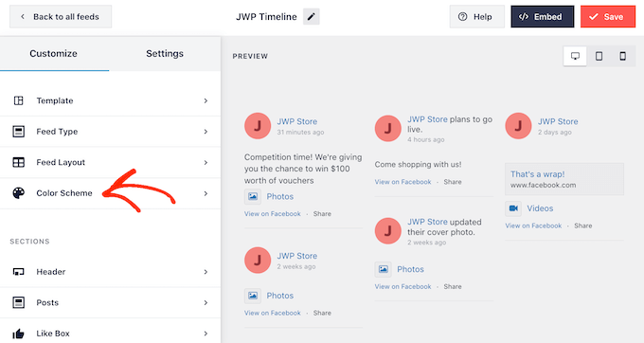
Task: Click Videos link in 2 days ago post
Action: coord(540,208)
